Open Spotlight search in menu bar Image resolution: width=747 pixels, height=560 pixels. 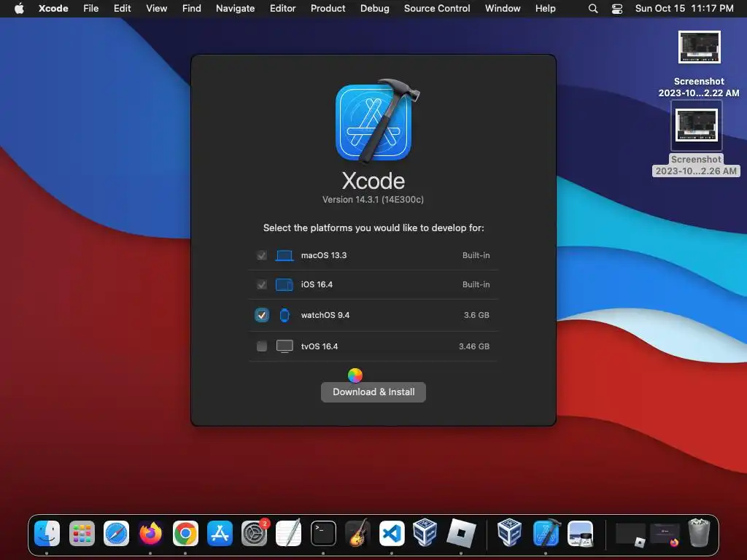pos(592,9)
